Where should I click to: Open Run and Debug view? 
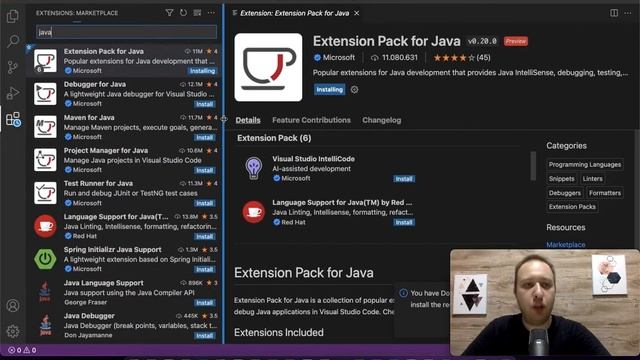coord(13,93)
